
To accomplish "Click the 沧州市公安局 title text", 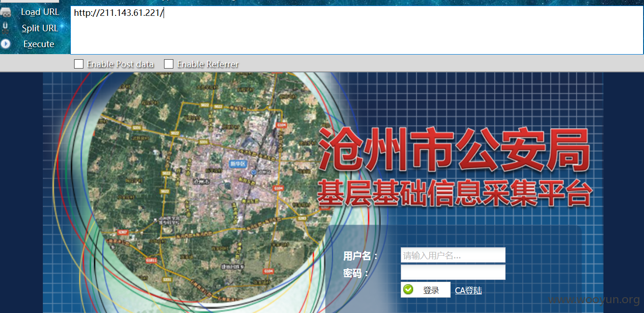I will point(454,150).
